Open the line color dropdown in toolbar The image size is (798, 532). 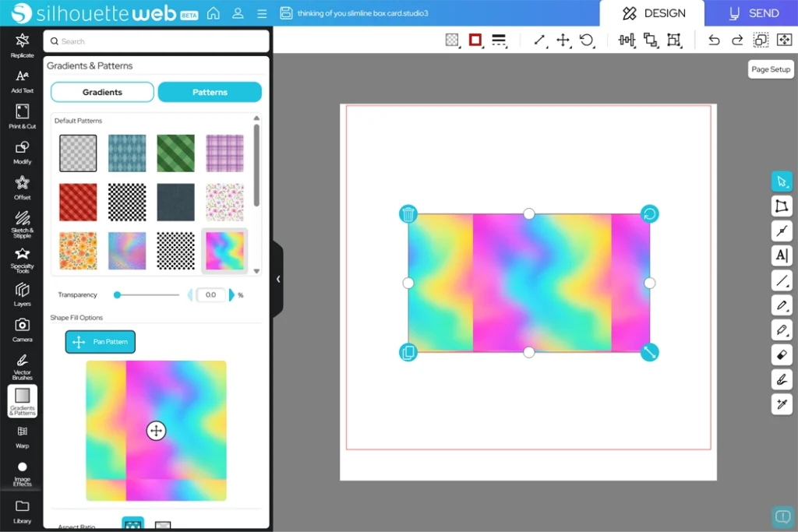tap(475, 40)
